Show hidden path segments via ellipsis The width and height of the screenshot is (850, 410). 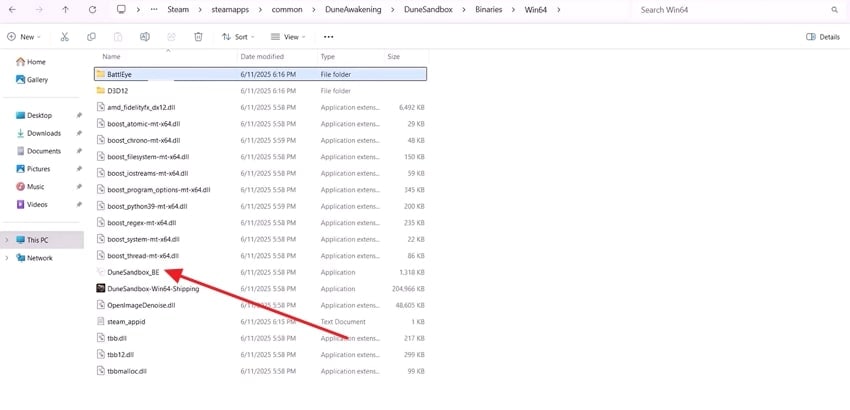pyautogui.click(x=154, y=10)
